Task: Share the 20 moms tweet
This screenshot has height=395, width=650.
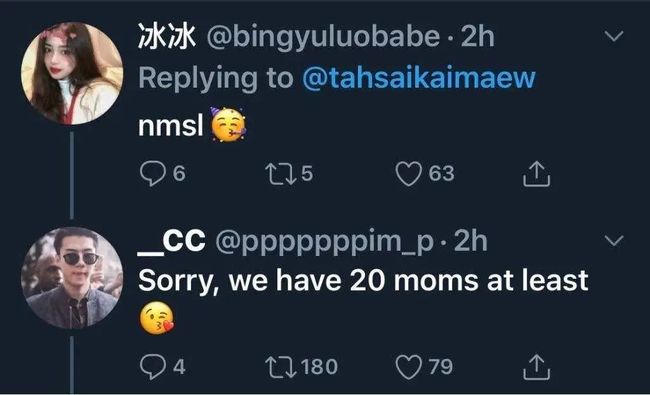Action: (536, 367)
